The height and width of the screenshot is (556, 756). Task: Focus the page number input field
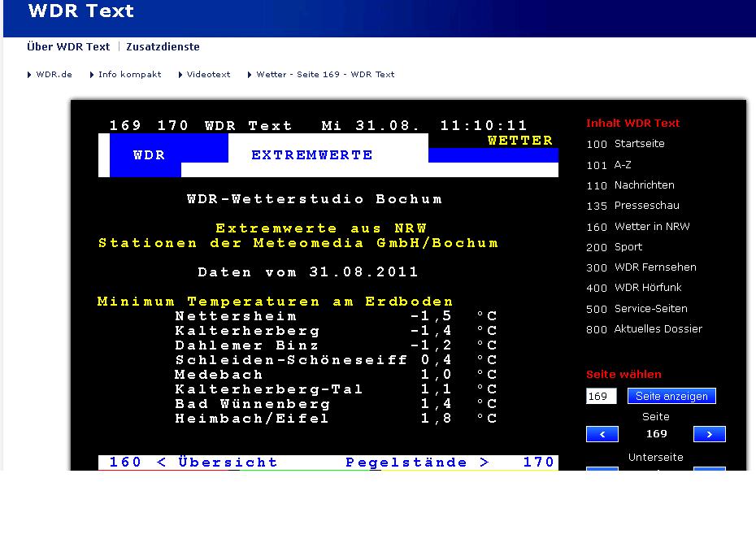click(601, 396)
